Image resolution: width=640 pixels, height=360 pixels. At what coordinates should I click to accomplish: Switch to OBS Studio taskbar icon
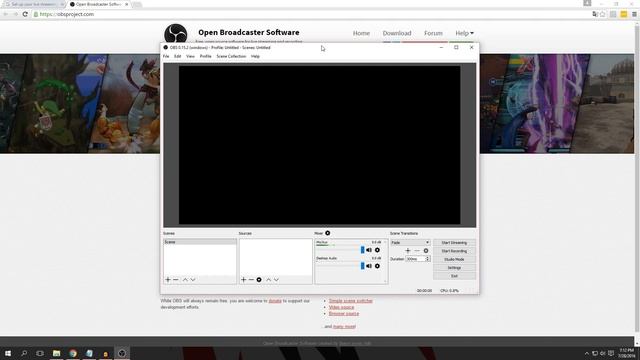tap(122, 353)
